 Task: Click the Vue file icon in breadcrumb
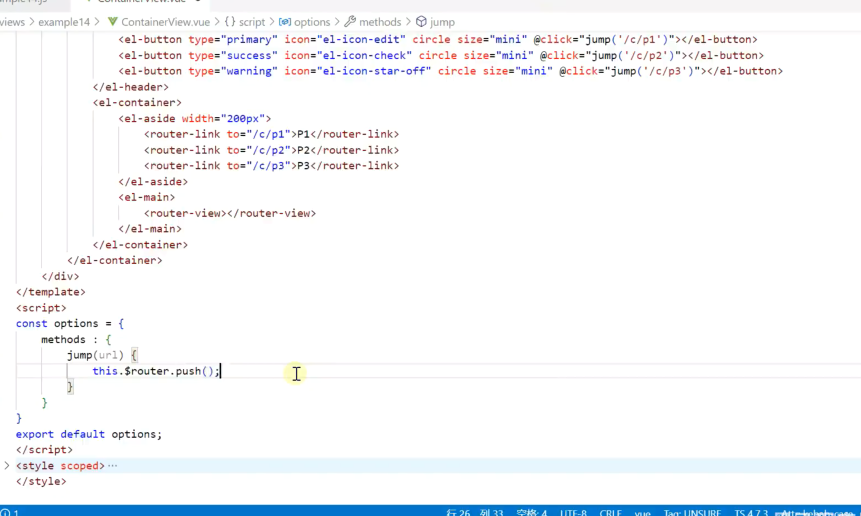(x=113, y=22)
